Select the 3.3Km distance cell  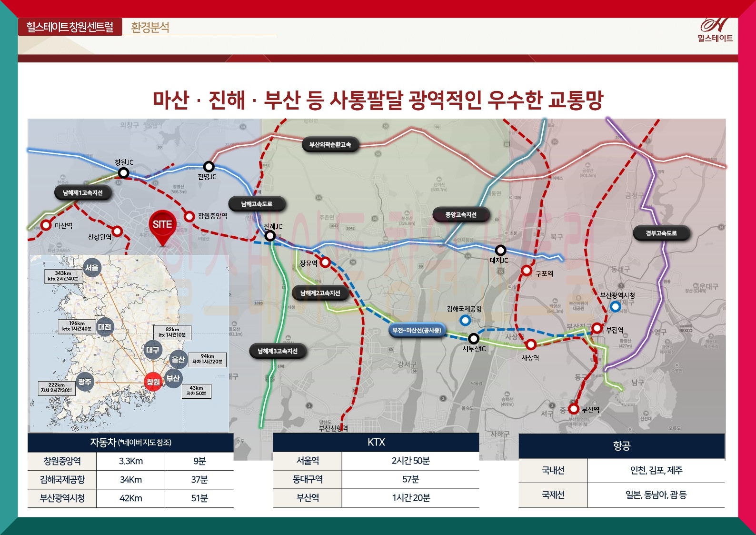point(131,461)
